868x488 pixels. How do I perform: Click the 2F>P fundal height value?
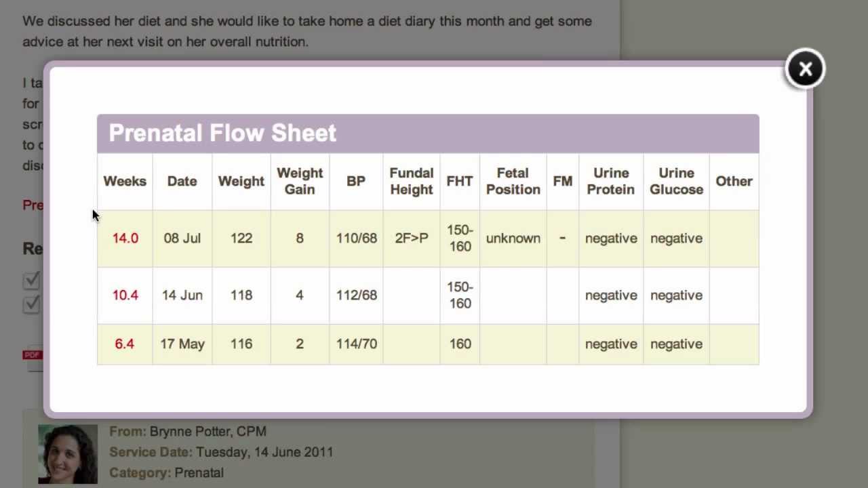[x=411, y=239]
